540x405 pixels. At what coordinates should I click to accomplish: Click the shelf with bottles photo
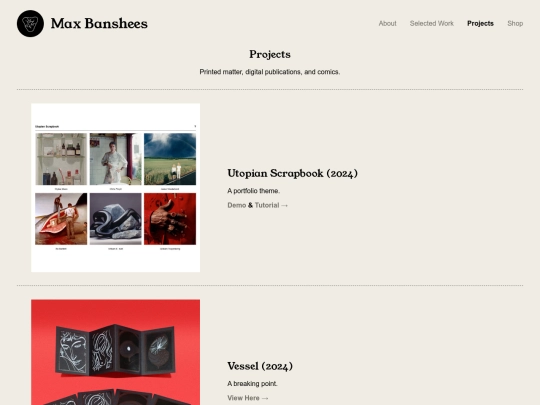coord(61,159)
